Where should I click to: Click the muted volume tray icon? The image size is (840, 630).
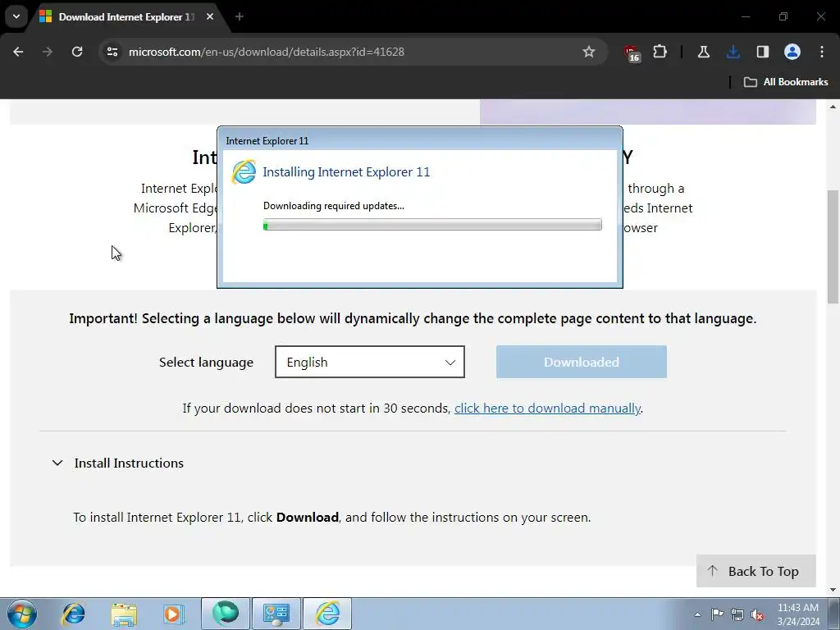[757, 614]
